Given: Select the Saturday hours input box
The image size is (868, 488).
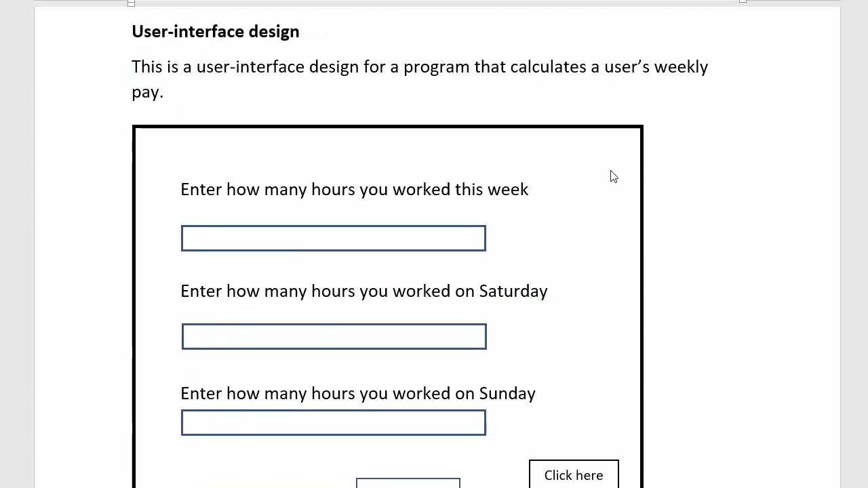Looking at the screenshot, I should [334, 337].
